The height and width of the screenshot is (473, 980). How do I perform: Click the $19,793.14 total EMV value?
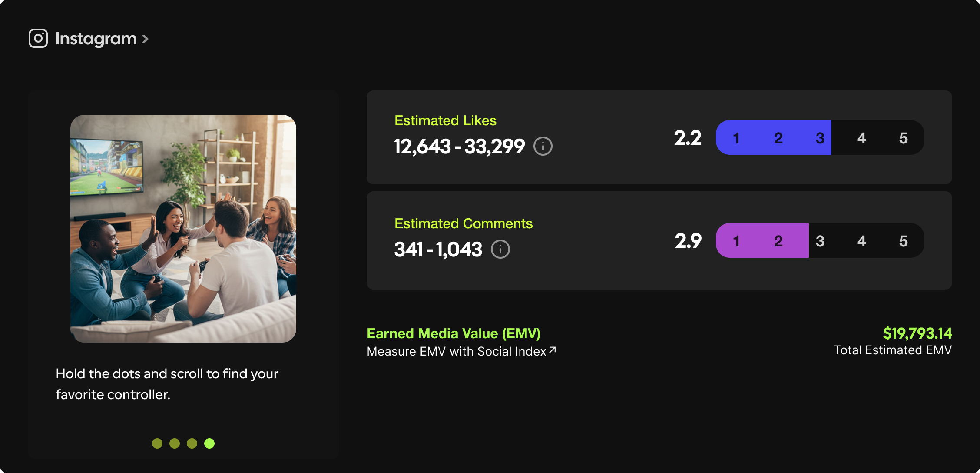917,333
